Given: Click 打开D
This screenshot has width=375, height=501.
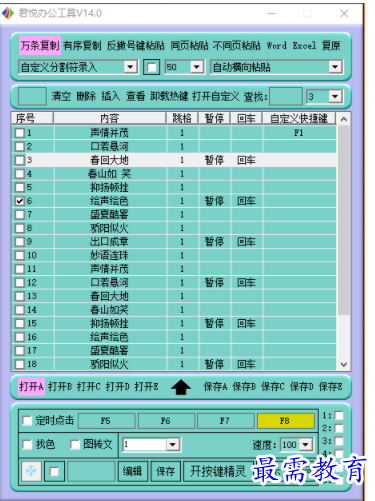Looking at the screenshot, I should tap(118, 387).
